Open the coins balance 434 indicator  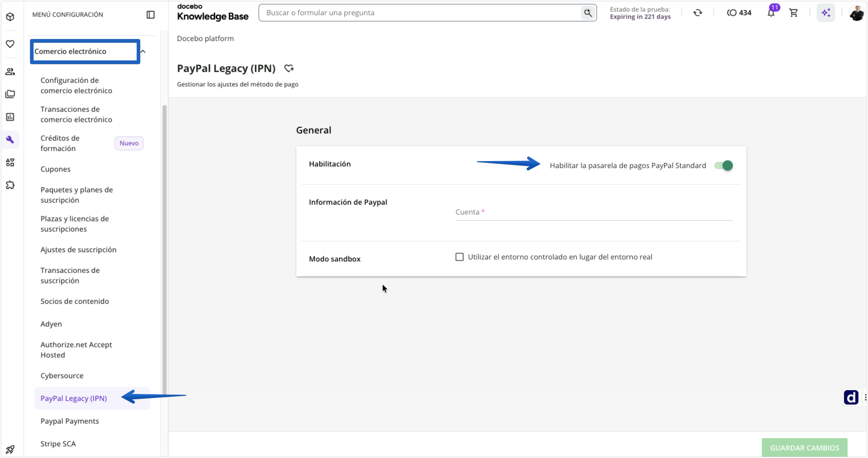coord(739,13)
